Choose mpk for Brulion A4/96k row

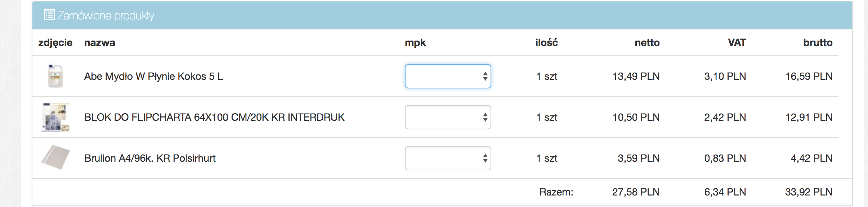coord(448,158)
